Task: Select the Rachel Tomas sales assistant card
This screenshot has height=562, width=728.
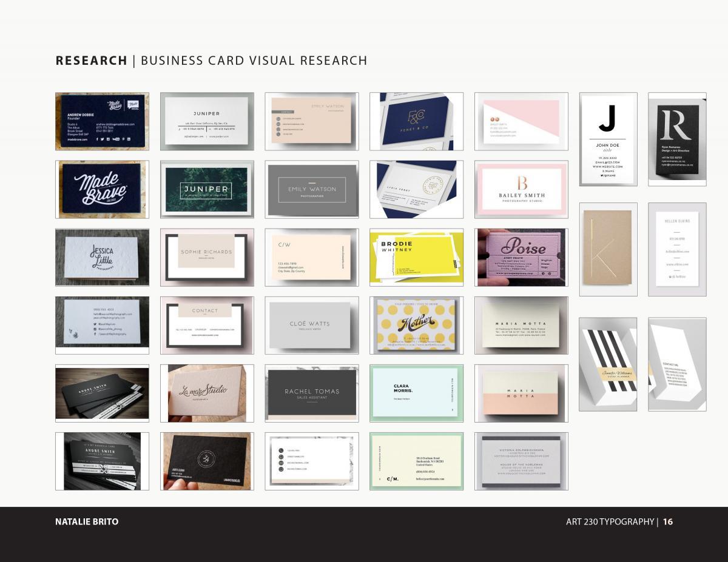Action: (311, 393)
